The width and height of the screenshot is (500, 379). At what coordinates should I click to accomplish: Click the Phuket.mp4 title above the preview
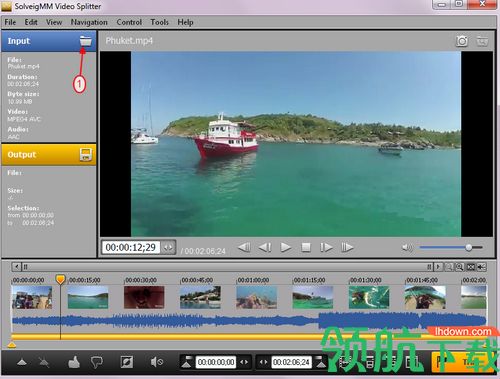[x=129, y=41]
